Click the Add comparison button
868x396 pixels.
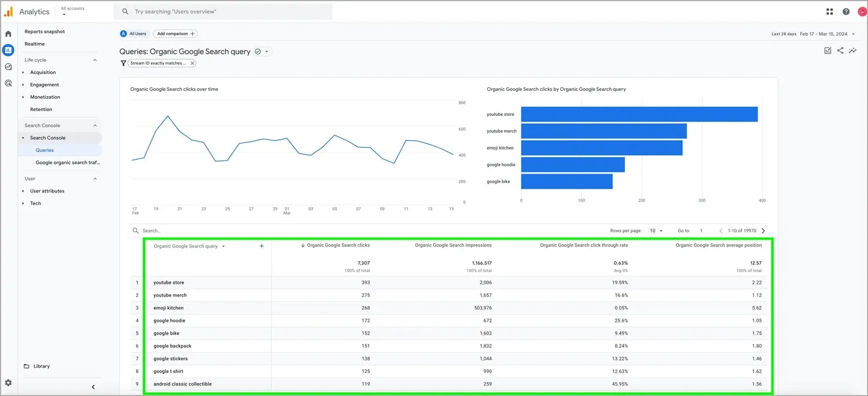coord(176,34)
